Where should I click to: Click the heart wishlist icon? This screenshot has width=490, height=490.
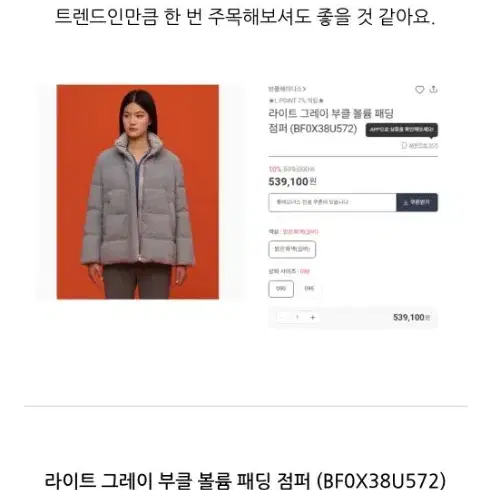click(x=419, y=89)
